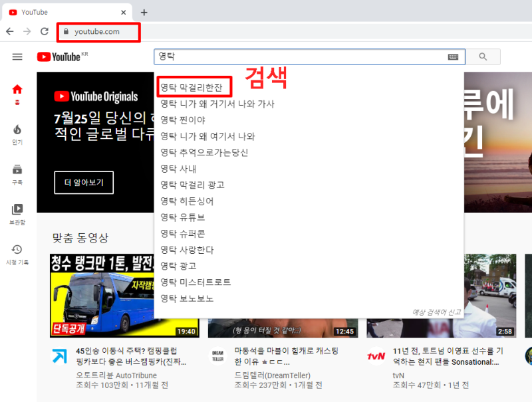The height and width of the screenshot is (402, 532).
Task: Click channel name 드림텔러(DreamTeller)
Action: click(273, 375)
